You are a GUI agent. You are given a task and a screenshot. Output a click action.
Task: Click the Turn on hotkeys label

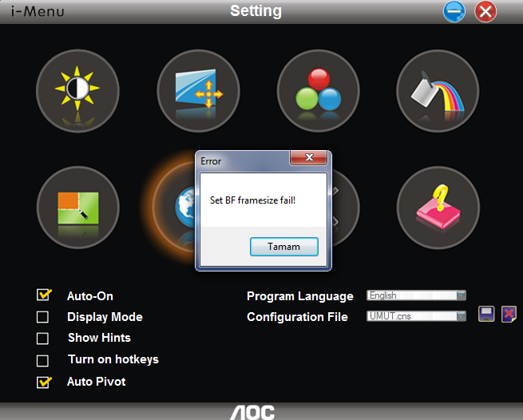coord(113,359)
